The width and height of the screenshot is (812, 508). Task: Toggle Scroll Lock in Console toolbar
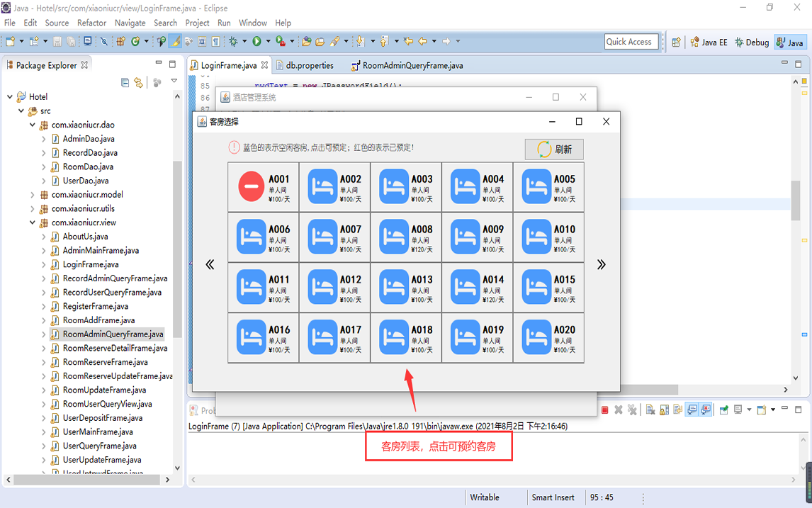click(x=665, y=410)
